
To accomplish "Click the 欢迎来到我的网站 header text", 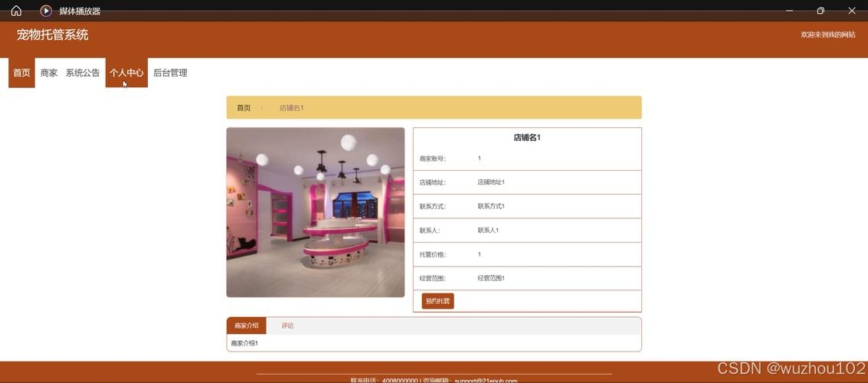I will 828,34.
